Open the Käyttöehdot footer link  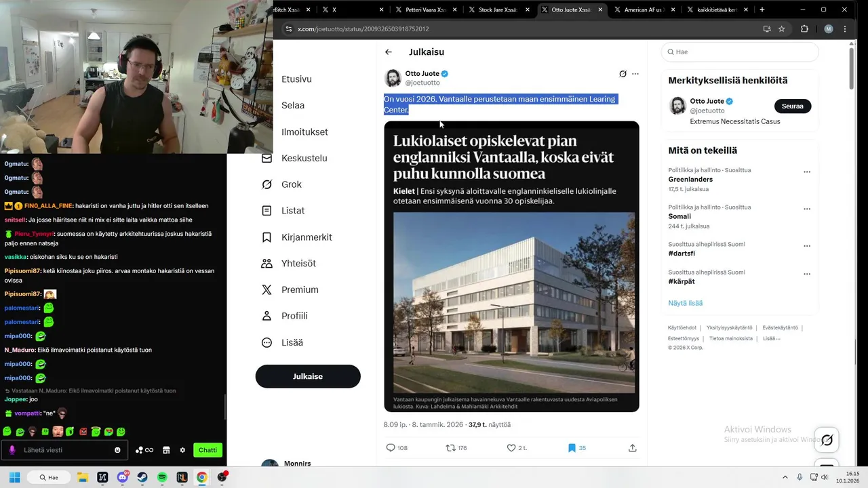tap(682, 328)
